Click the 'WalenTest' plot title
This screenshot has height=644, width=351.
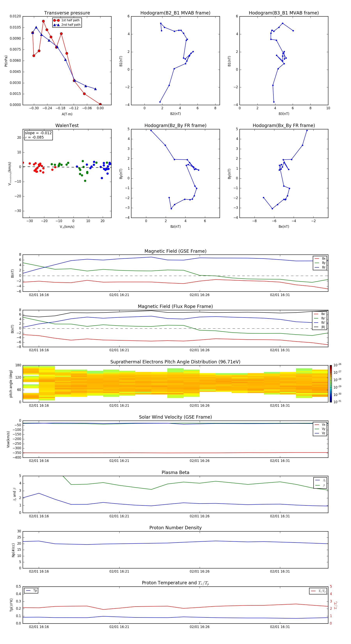tap(67, 125)
